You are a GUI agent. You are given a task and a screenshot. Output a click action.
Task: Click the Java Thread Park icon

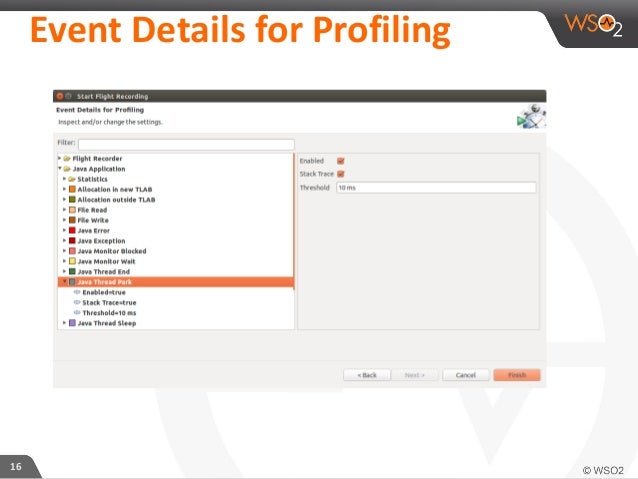72,282
